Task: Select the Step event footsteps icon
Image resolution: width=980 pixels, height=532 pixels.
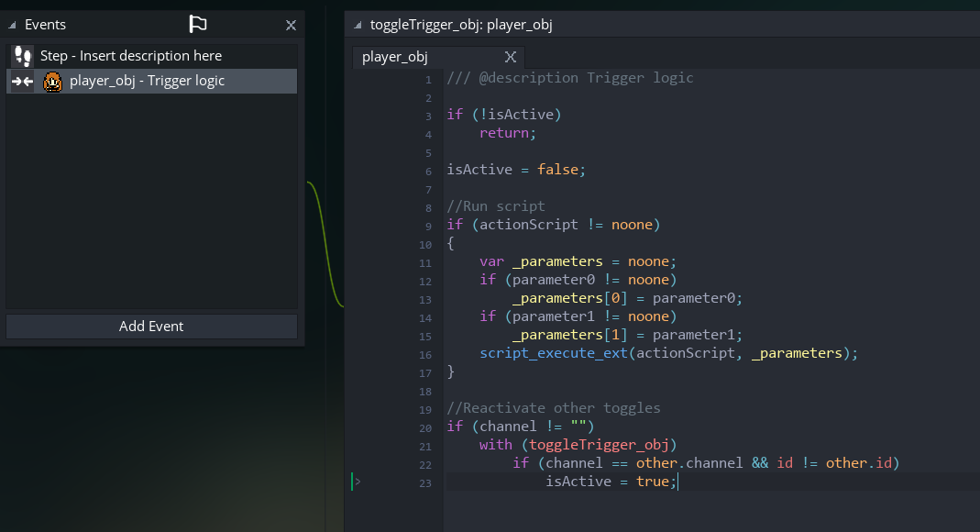Action: (x=23, y=56)
